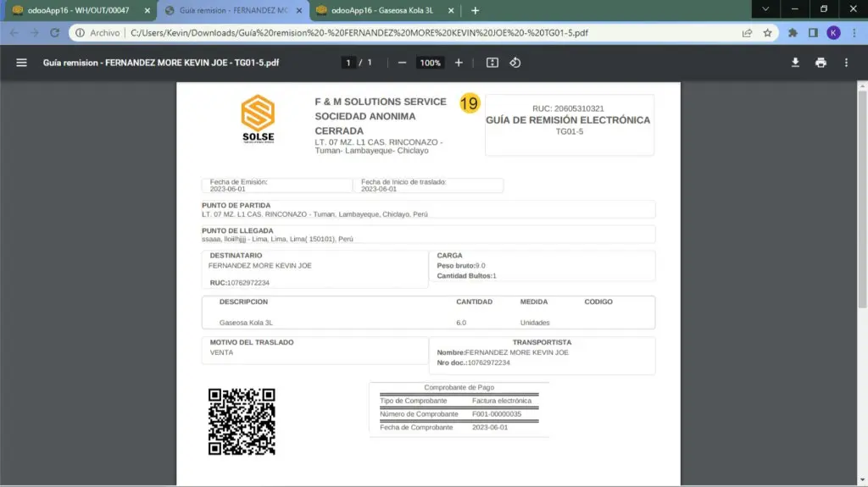
Task: Zoom out of the PDF document
Action: 402,63
